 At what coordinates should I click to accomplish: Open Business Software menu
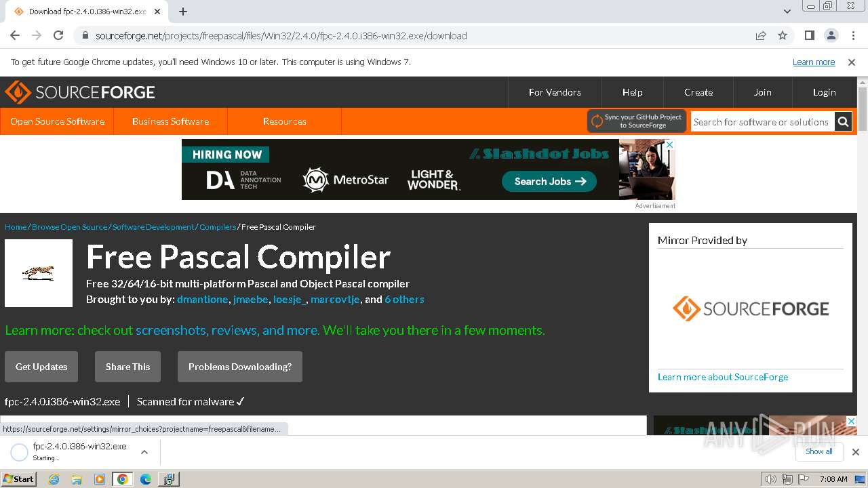(170, 121)
